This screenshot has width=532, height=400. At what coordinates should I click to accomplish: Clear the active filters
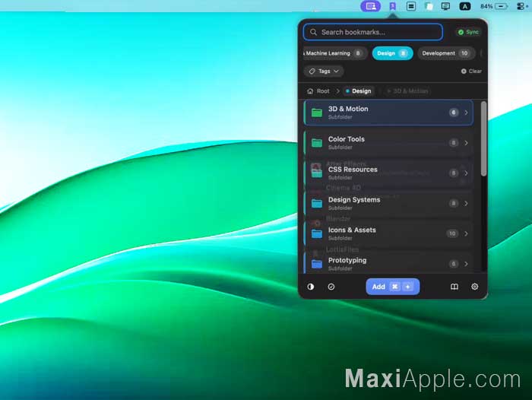pyautogui.click(x=471, y=71)
